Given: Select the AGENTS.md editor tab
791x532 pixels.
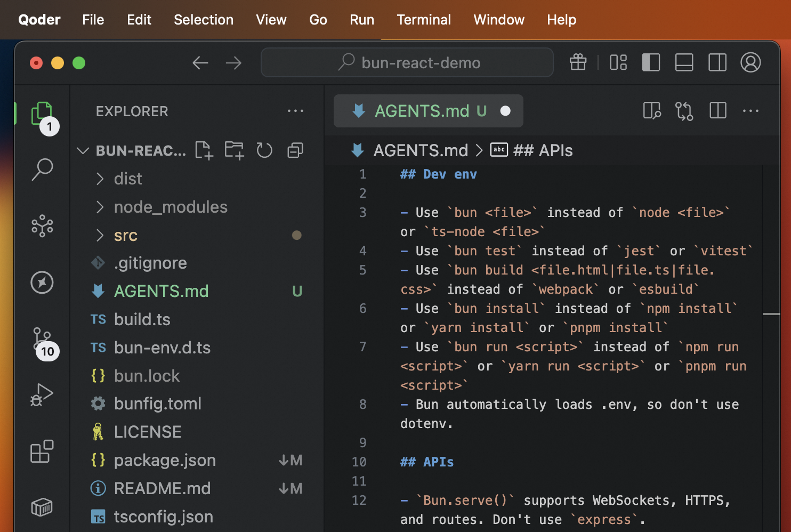Looking at the screenshot, I should coord(421,111).
